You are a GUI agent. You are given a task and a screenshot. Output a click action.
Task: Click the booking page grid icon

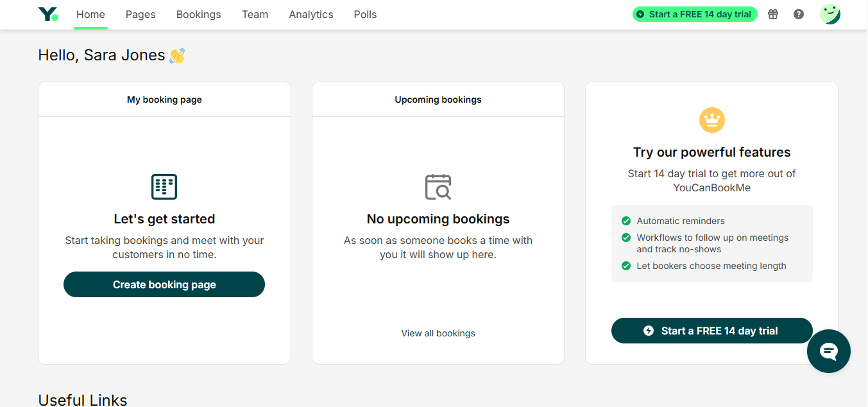164,187
